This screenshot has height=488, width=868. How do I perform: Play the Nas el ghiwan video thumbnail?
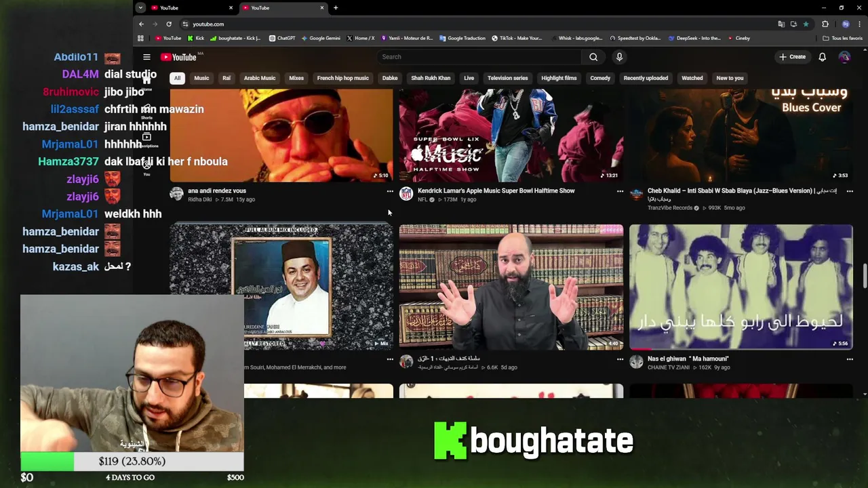[x=741, y=287]
